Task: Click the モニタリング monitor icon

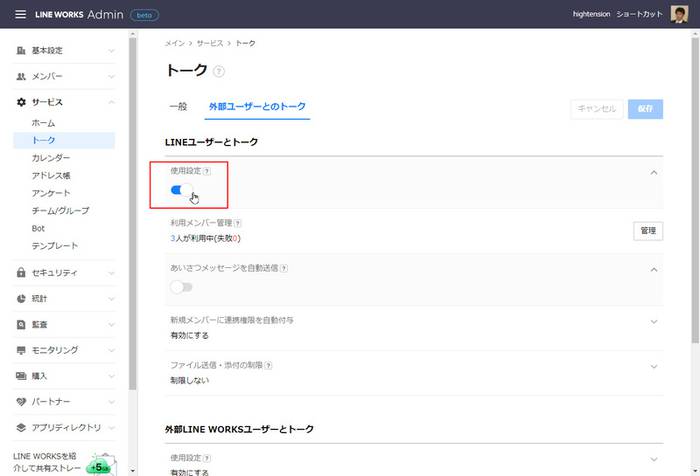Action: (21, 350)
